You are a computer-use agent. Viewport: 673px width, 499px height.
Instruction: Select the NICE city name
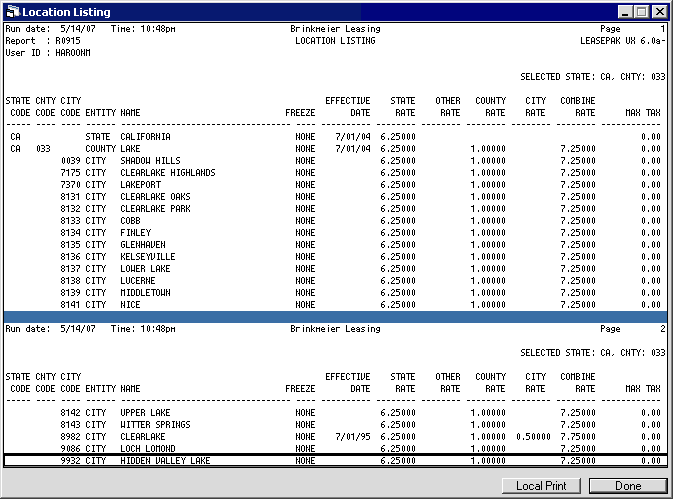(130, 305)
